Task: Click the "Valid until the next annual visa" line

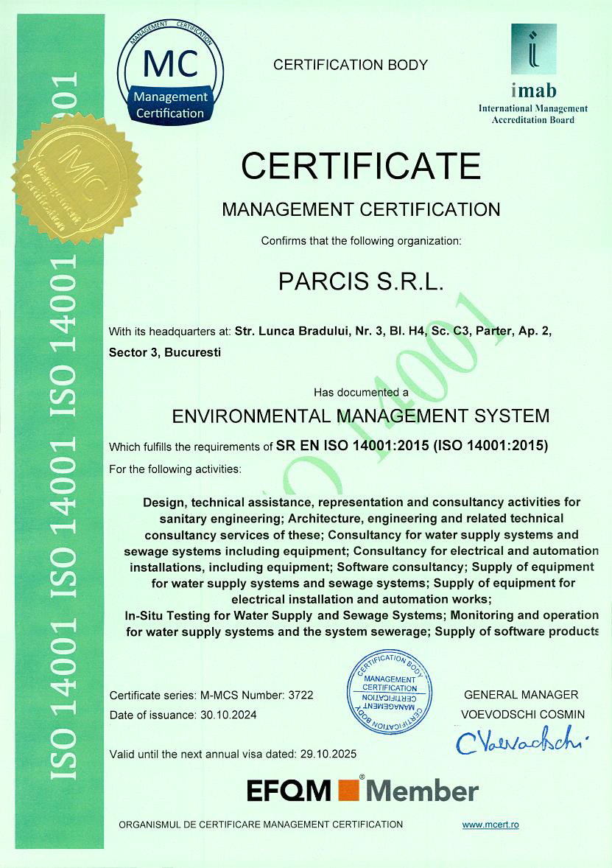Action: 233,754
